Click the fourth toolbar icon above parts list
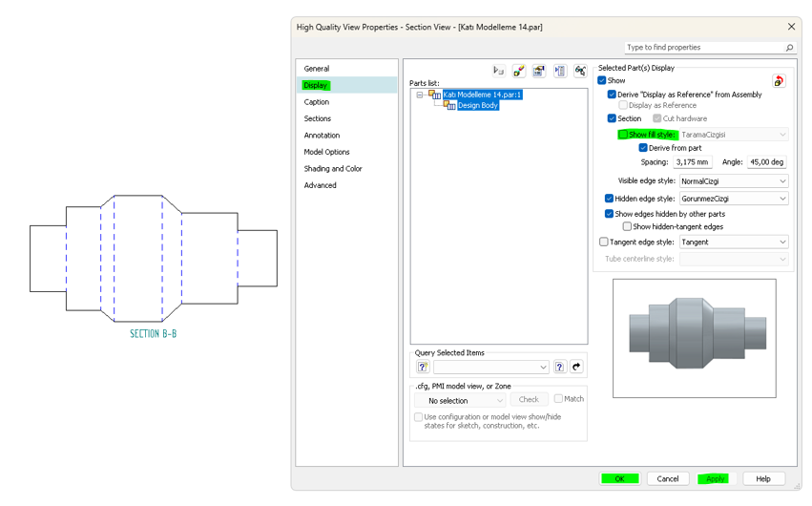 click(x=559, y=71)
